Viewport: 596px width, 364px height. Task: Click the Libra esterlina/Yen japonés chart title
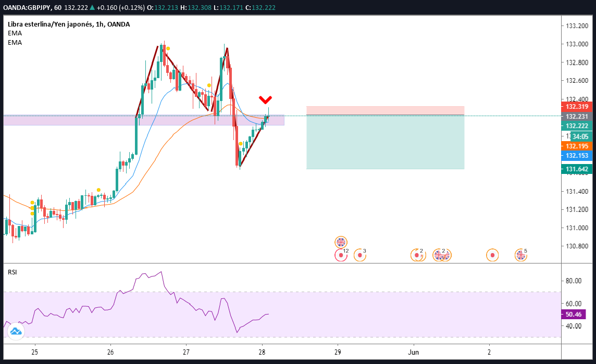(69, 24)
